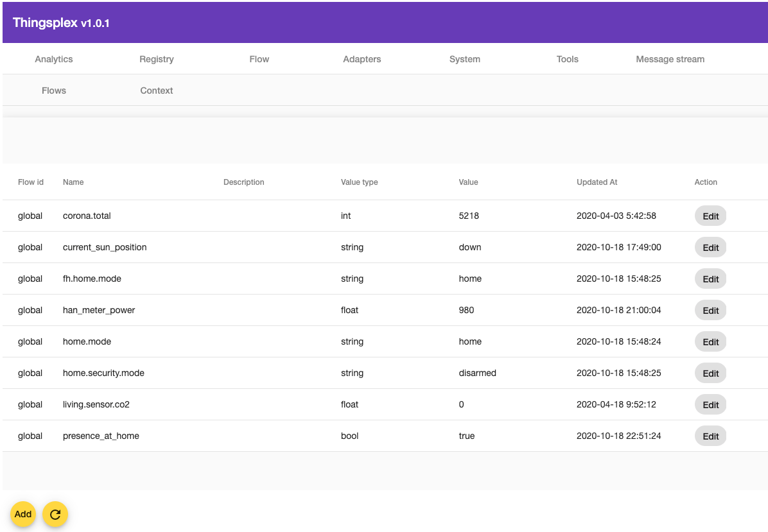
Task: Select the current_sun_position name cell
Action: 105,247
